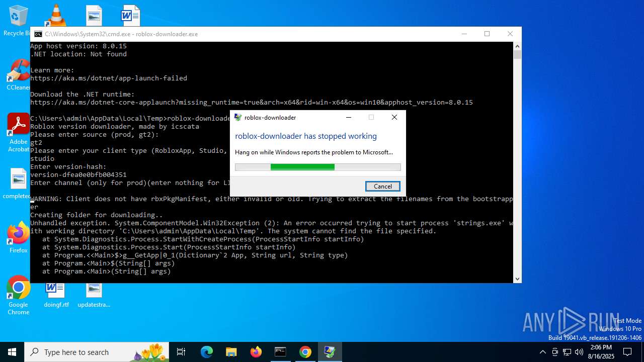Click the app-launch-failed URL line in the console

pyautogui.click(x=109, y=78)
